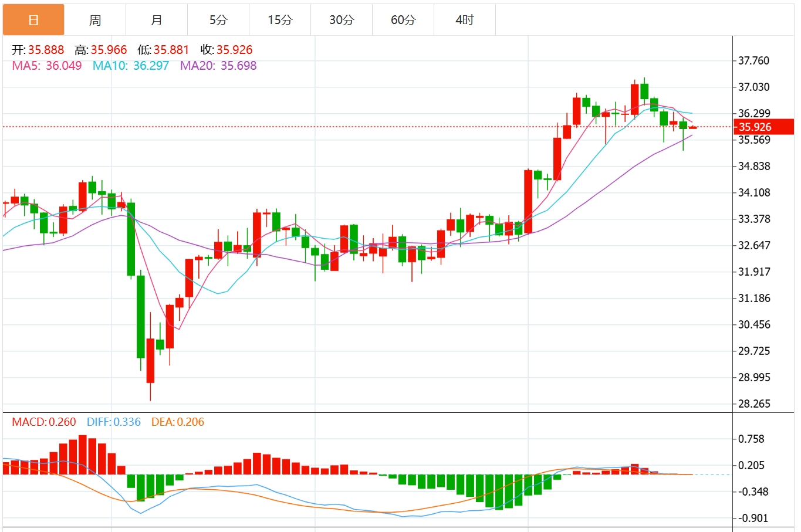Click the 34.108 price axis label
Viewport: 801px width, 532px height.
coord(753,192)
